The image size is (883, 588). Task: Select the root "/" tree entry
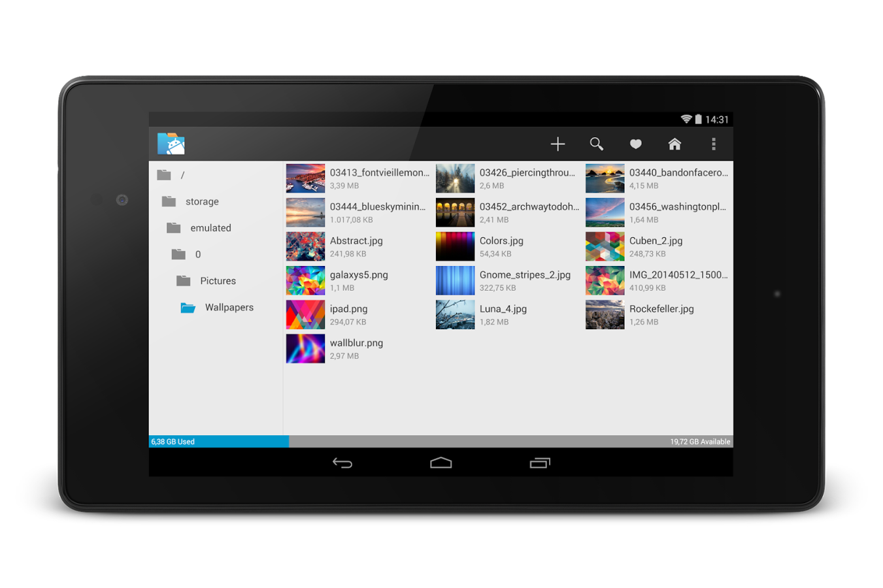[x=183, y=175]
